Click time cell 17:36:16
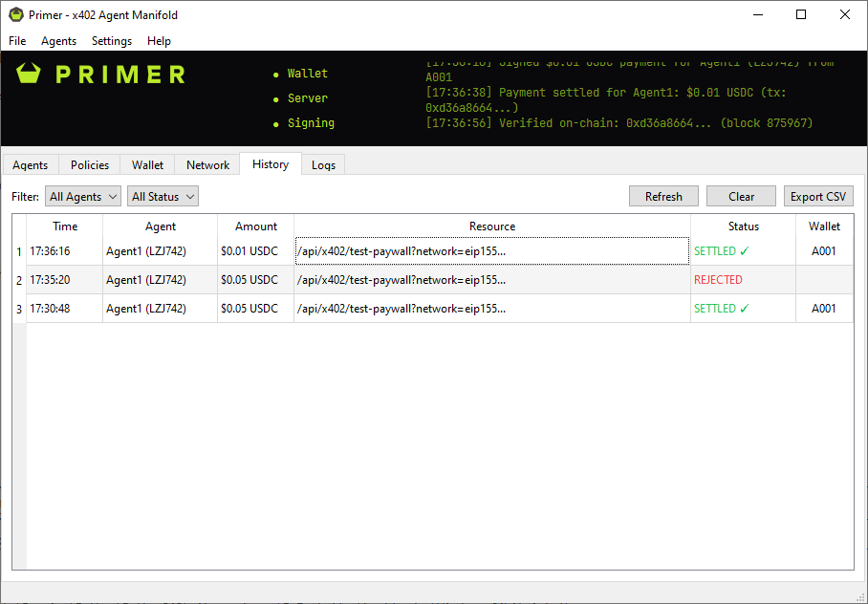 coord(65,251)
